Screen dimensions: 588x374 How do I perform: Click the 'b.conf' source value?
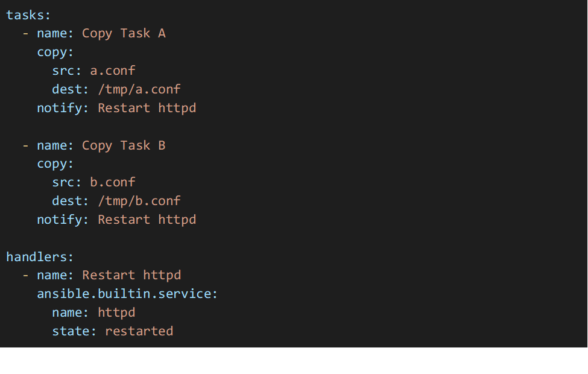(x=113, y=182)
